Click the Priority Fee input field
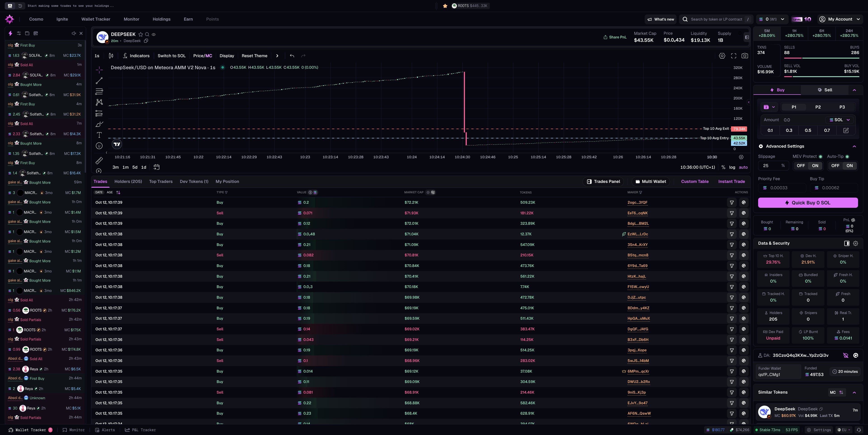Viewport: 868px width, 435px height. click(782, 188)
